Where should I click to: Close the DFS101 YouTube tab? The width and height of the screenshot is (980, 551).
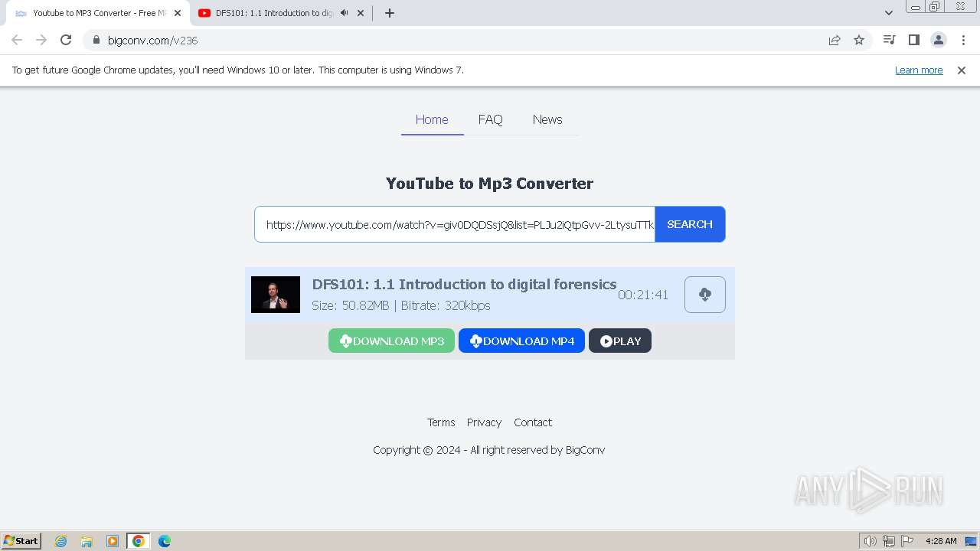[x=361, y=13]
